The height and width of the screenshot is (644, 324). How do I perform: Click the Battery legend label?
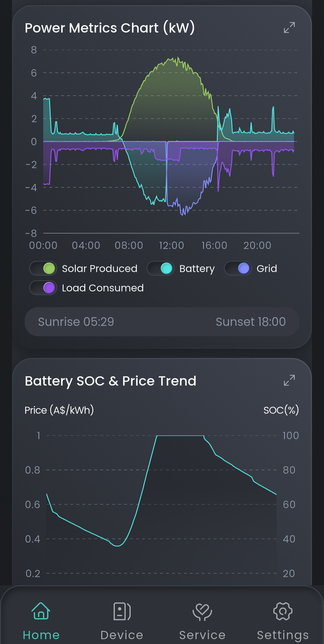[197, 269]
